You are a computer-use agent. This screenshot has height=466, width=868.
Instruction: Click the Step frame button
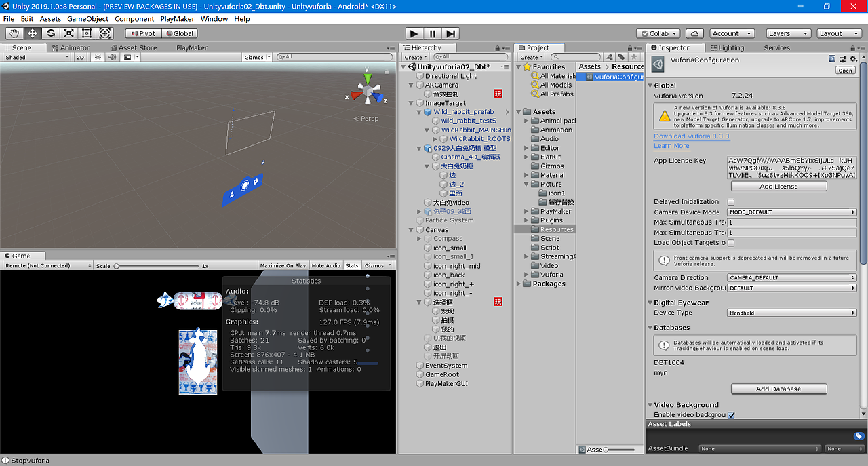coord(451,33)
